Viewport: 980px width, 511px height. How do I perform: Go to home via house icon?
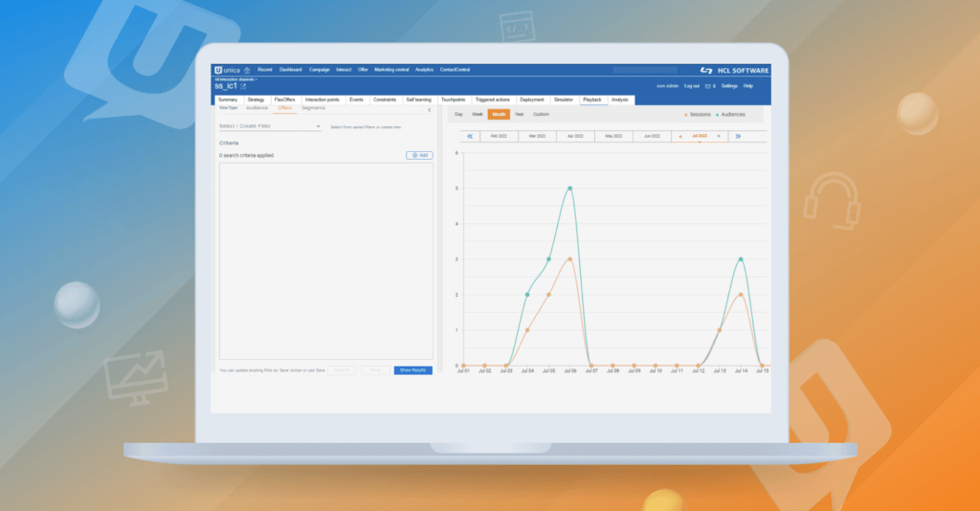coord(247,70)
